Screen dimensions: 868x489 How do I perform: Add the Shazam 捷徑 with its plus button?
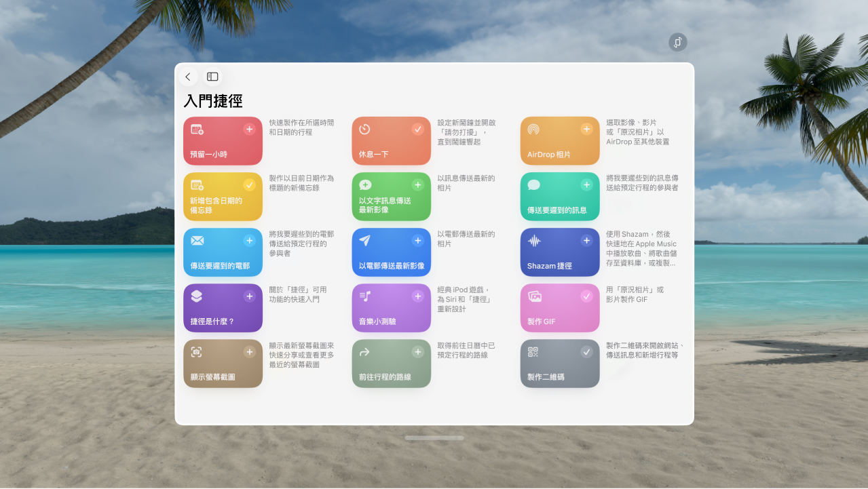(x=586, y=240)
